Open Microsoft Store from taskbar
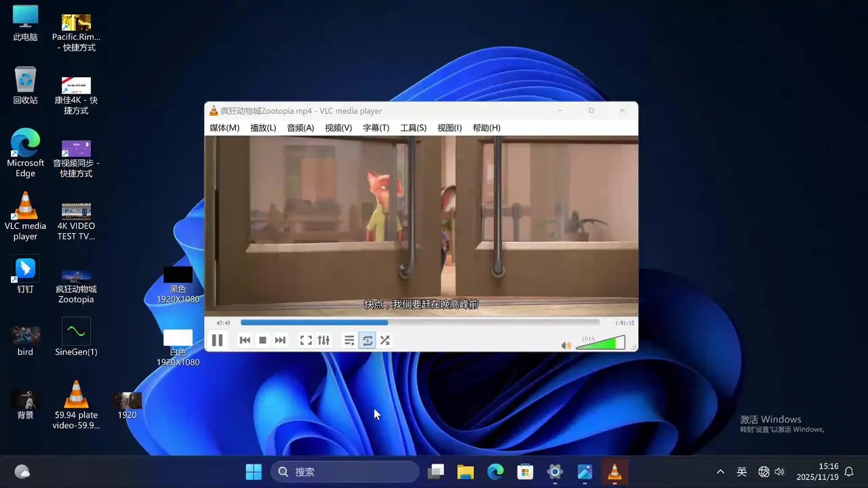868x488 pixels. point(525,472)
